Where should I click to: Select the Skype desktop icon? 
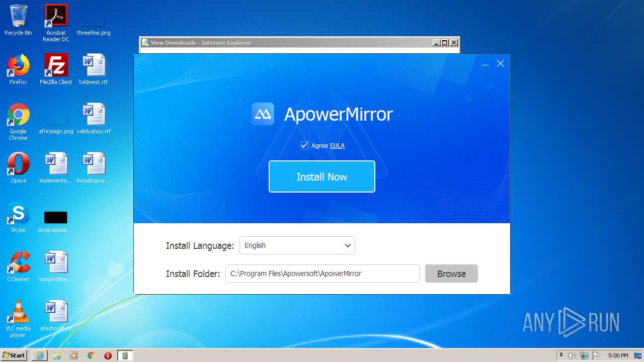tap(18, 217)
